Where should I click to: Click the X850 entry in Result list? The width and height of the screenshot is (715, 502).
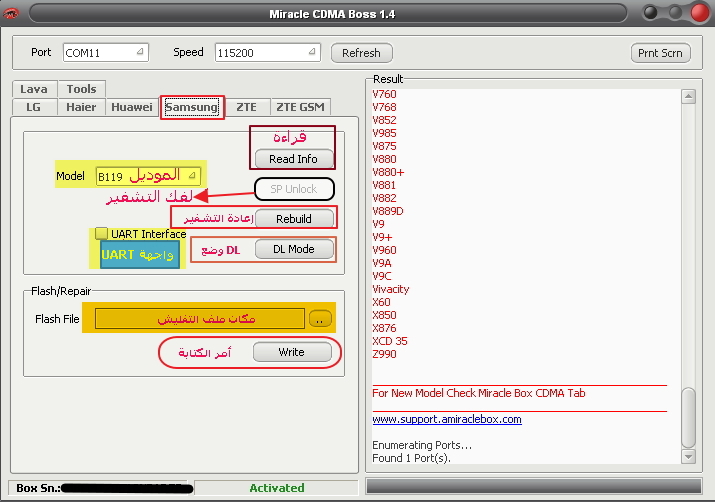[x=384, y=315]
